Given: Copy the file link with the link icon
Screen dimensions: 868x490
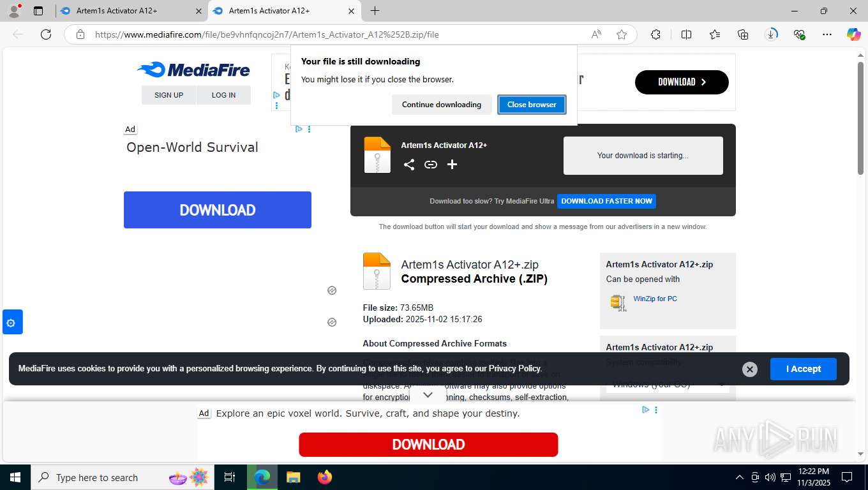Looking at the screenshot, I should point(431,165).
